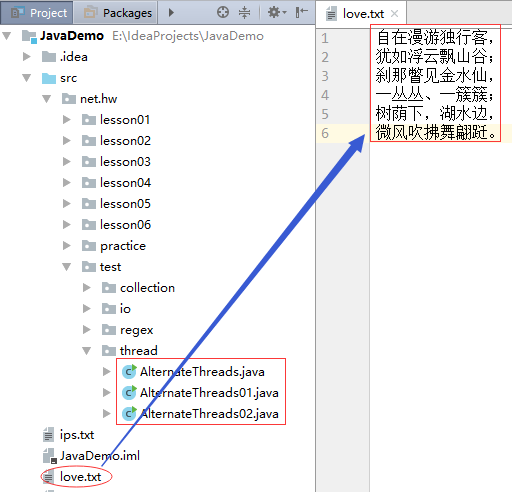Select JavaDemo.iml in the project tree
This screenshot has width=512, height=492.
click(x=100, y=456)
